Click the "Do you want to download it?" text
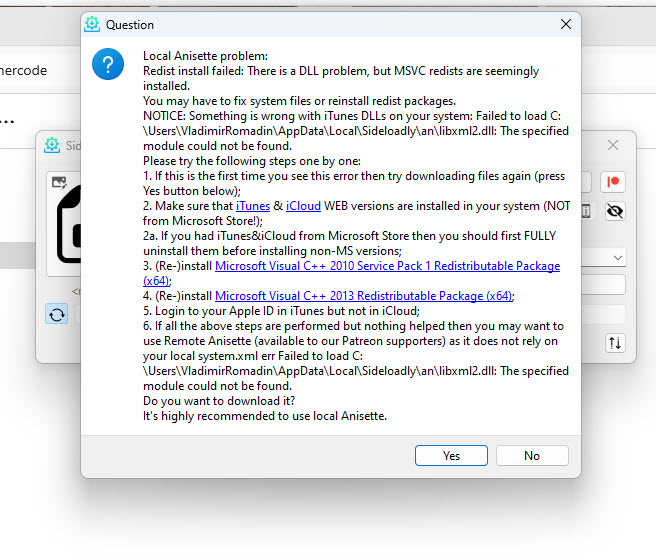656x554 pixels. pos(219,401)
